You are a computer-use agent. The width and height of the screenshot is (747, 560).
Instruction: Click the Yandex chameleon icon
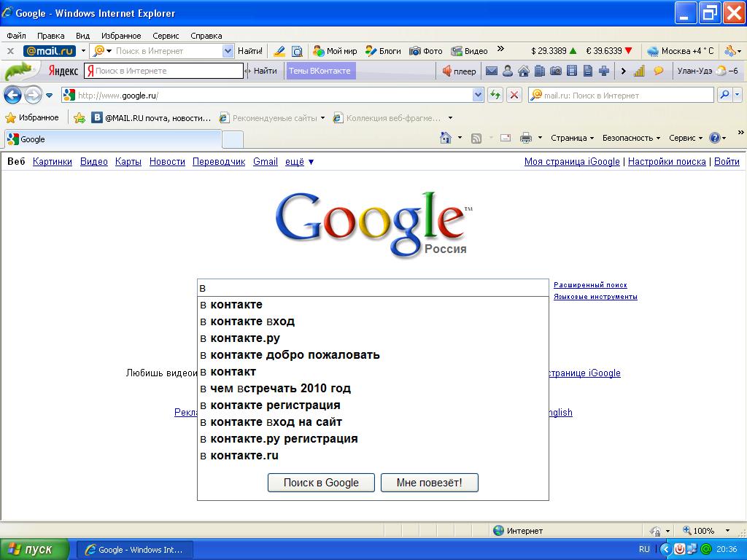tap(19, 71)
